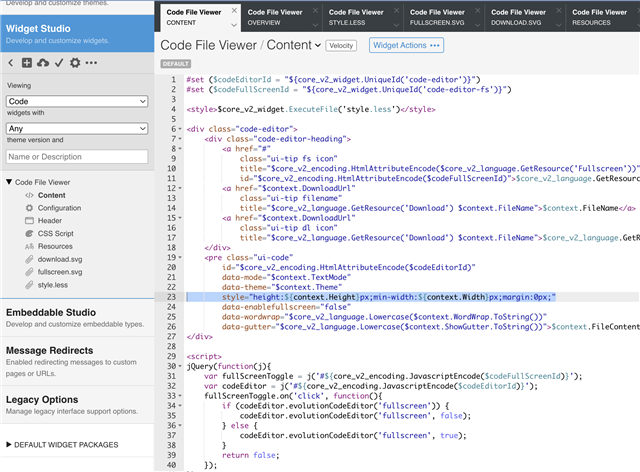Click the code icon beside Content
This screenshot has height=472, width=640.
pos(29,195)
